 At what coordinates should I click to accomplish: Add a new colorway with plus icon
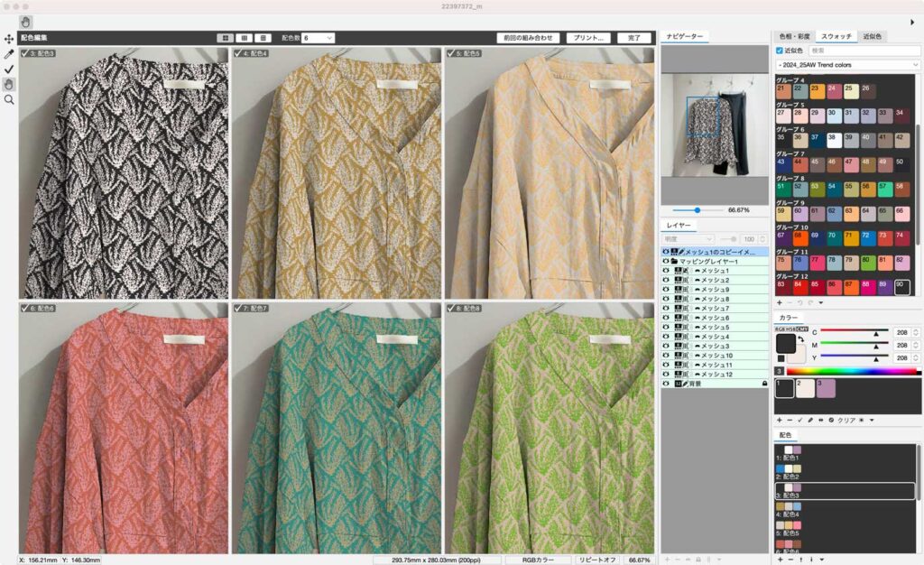[780, 559]
